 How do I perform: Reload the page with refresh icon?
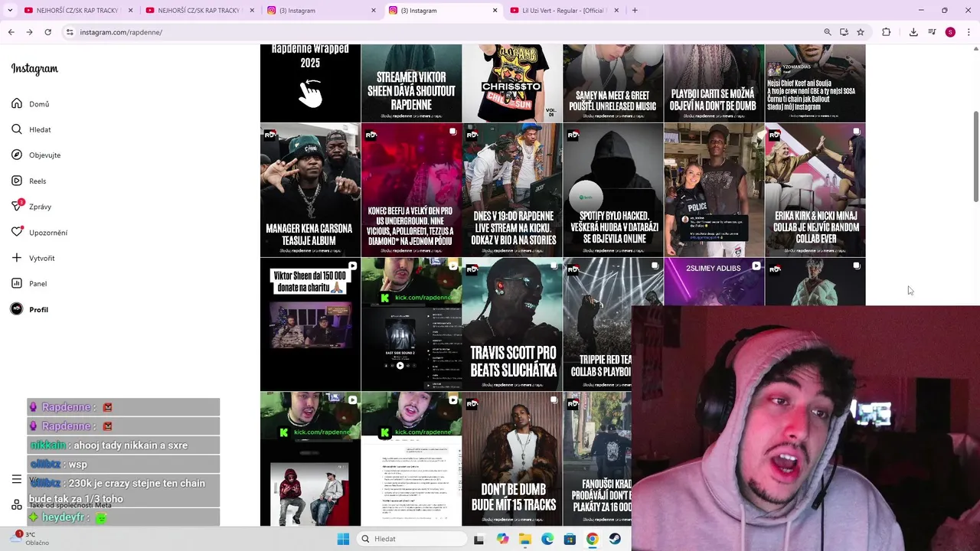pos(47,32)
